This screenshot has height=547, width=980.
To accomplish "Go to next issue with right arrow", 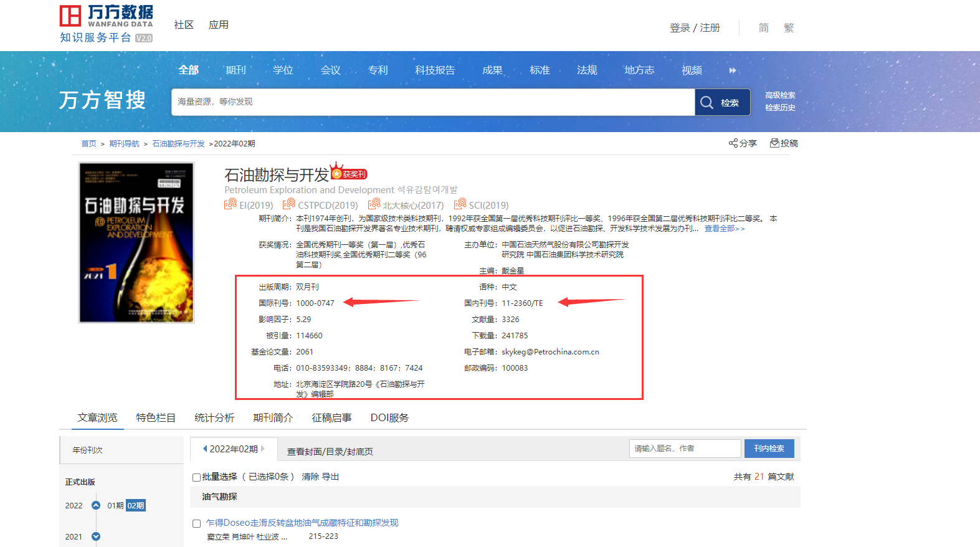I will tap(263, 449).
